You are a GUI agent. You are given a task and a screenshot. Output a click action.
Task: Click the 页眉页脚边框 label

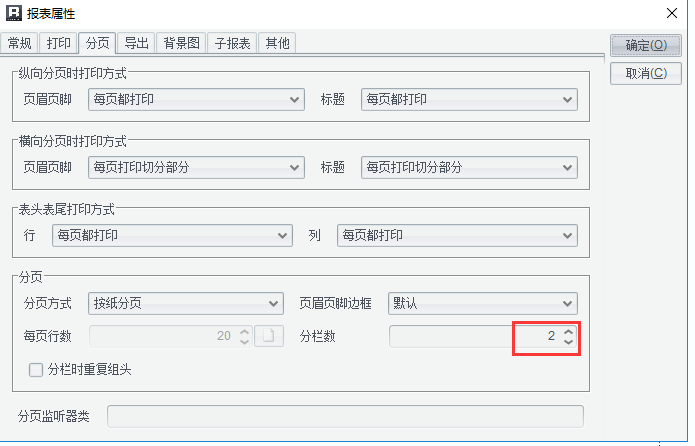tap(336, 304)
